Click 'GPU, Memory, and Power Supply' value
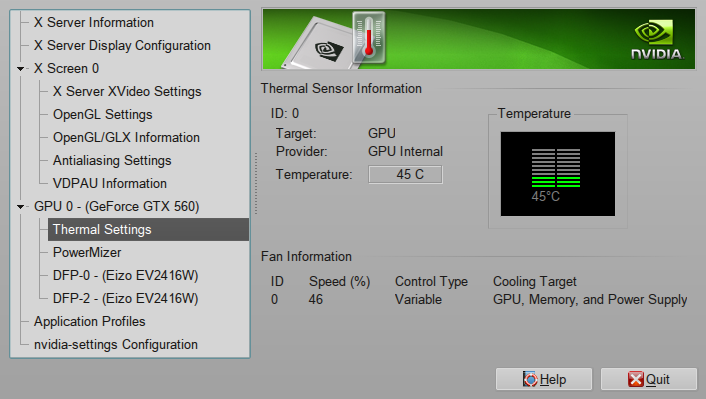The height and width of the screenshot is (399, 706). tap(590, 299)
